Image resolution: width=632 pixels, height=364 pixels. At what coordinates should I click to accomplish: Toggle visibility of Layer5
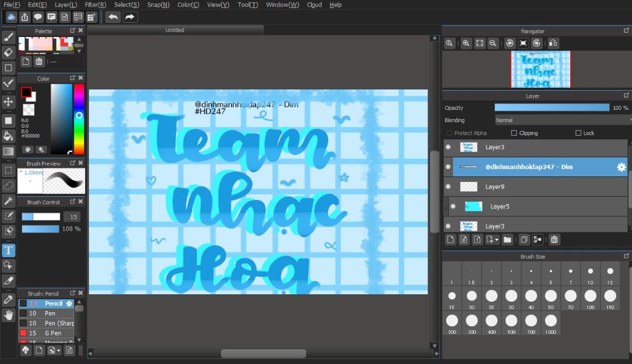(453, 207)
